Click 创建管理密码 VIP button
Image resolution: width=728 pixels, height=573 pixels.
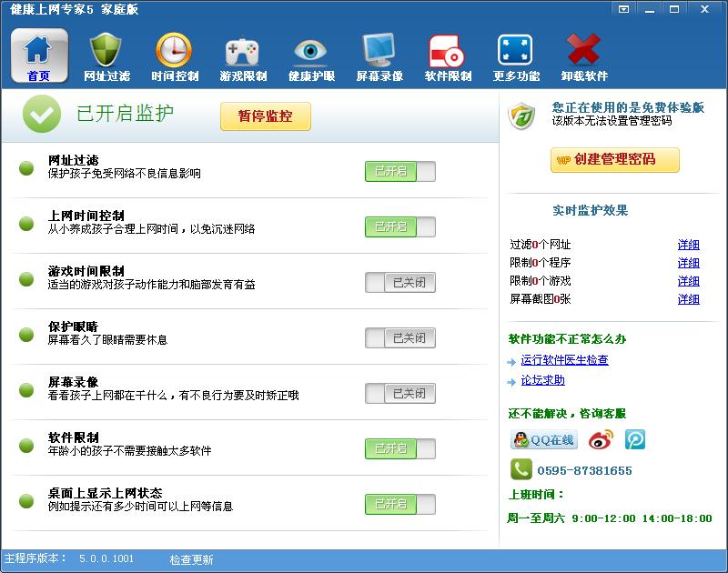pyautogui.click(x=615, y=160)
